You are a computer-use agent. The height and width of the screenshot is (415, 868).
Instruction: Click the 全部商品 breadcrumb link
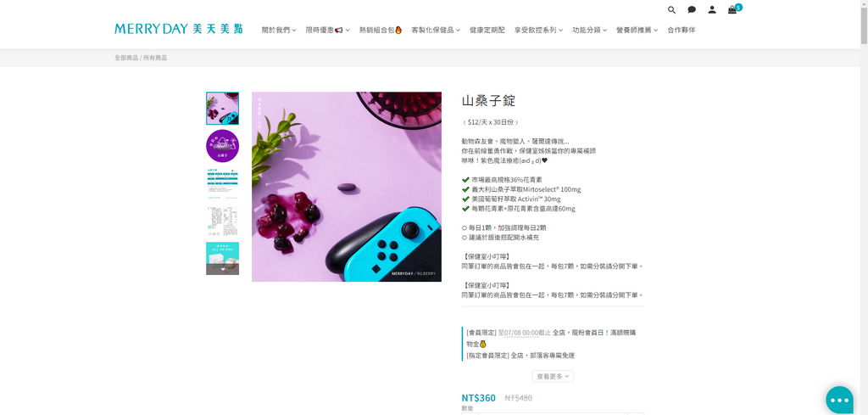tap(126, 58)
